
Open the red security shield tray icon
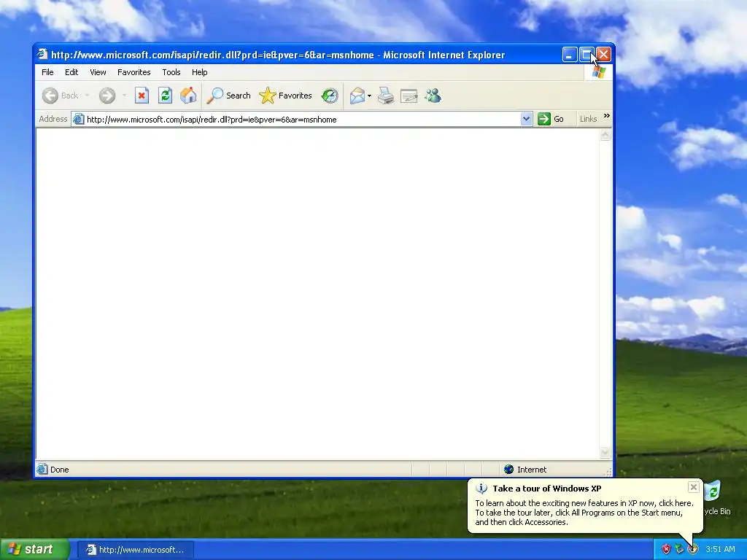(666, 550)
